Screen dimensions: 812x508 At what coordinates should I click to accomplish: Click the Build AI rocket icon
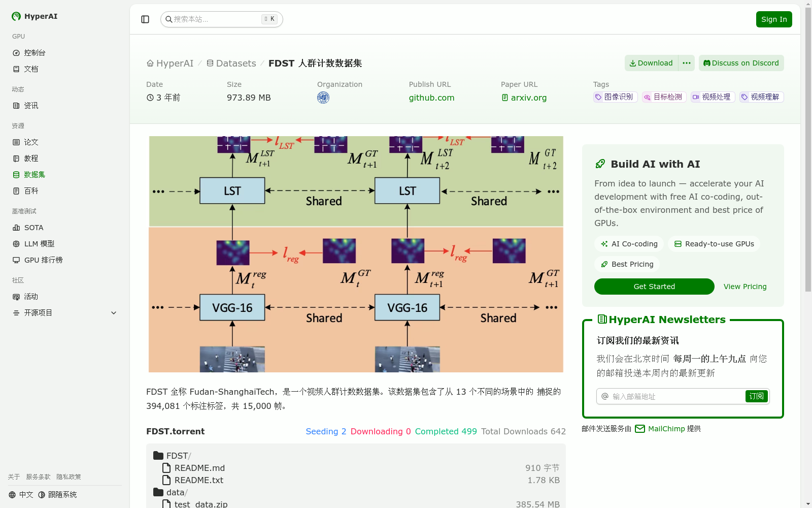click(600, 164)
